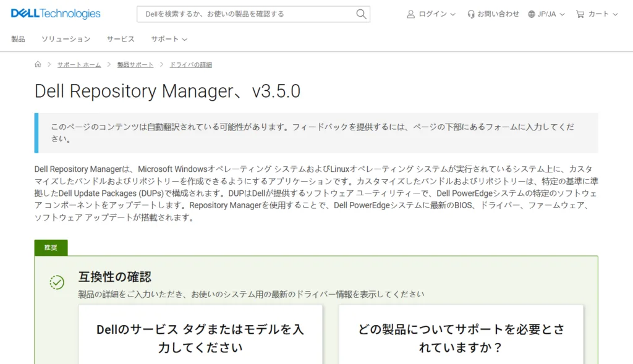The image size is (633, 364).
Task: Go to the home breadcrumb icon
Action: click(38, 64)
